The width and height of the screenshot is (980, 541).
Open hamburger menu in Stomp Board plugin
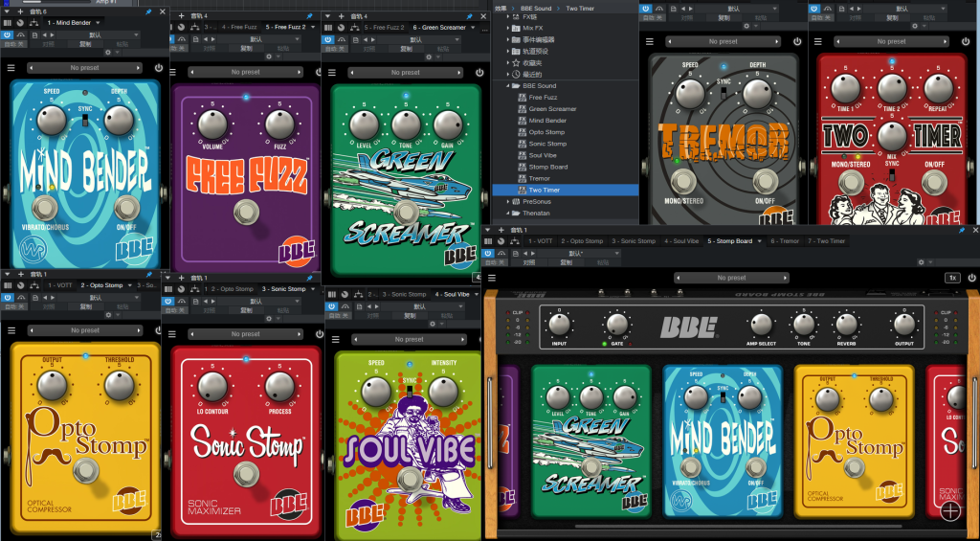point(492,278)
